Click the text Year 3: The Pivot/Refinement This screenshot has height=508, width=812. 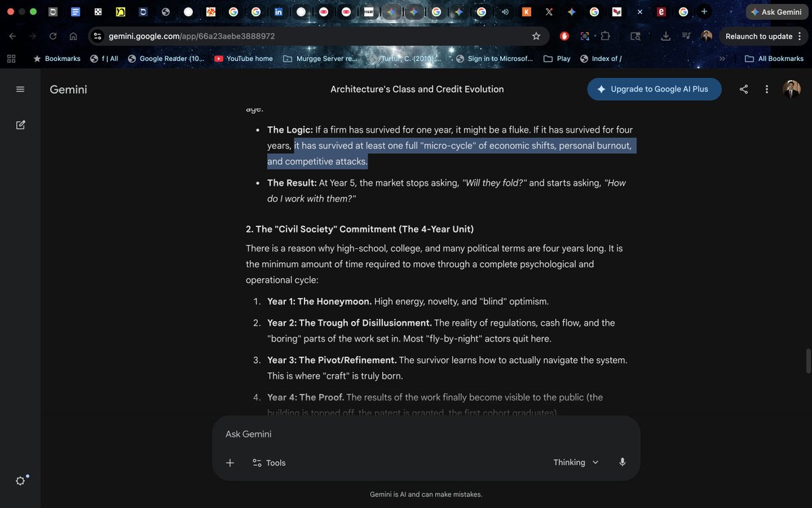332,360
